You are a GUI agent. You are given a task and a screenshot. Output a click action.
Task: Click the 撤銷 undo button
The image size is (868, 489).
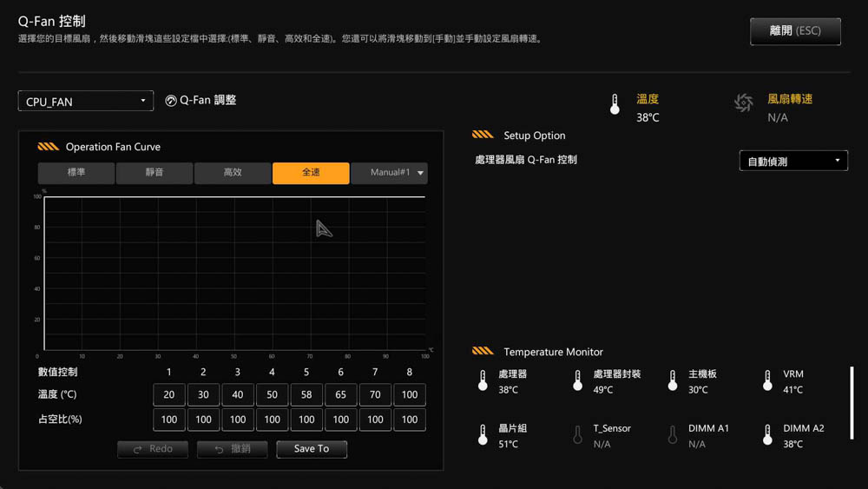tap(232, 449)
